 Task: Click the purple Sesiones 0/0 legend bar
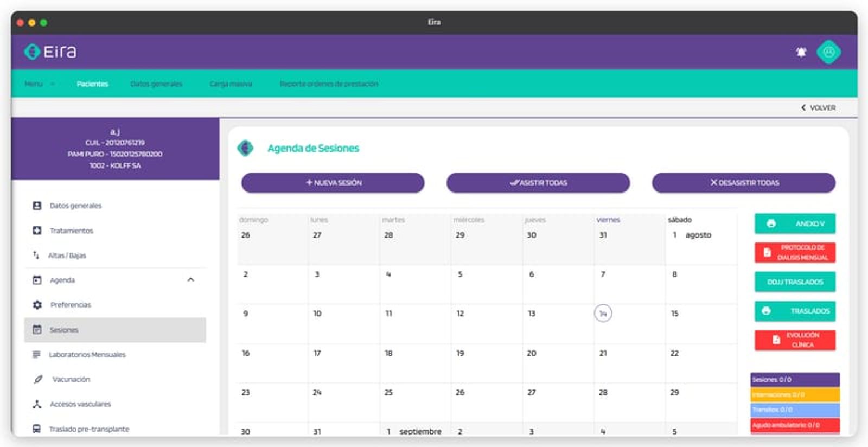click(795, 380)
